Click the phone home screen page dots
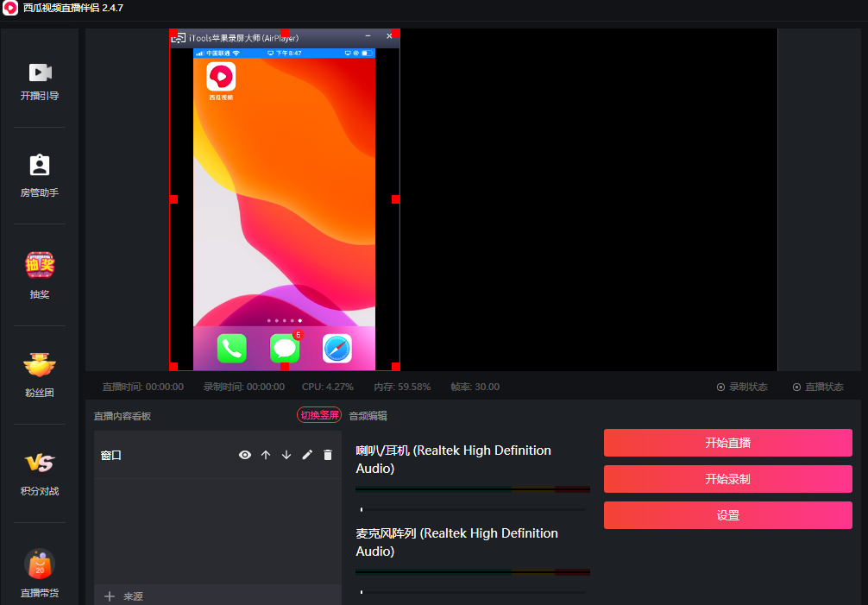The image size is (868, 605). click(x=285, y=320)
